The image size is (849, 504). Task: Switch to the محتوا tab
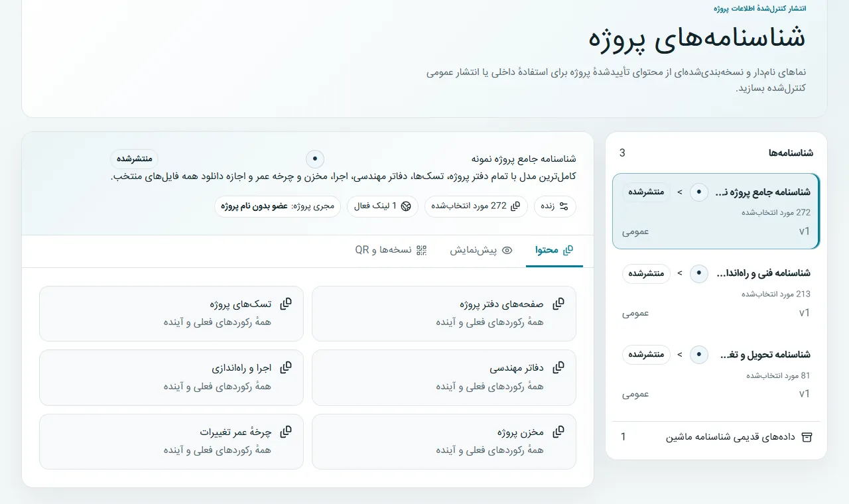click(555, 250)
